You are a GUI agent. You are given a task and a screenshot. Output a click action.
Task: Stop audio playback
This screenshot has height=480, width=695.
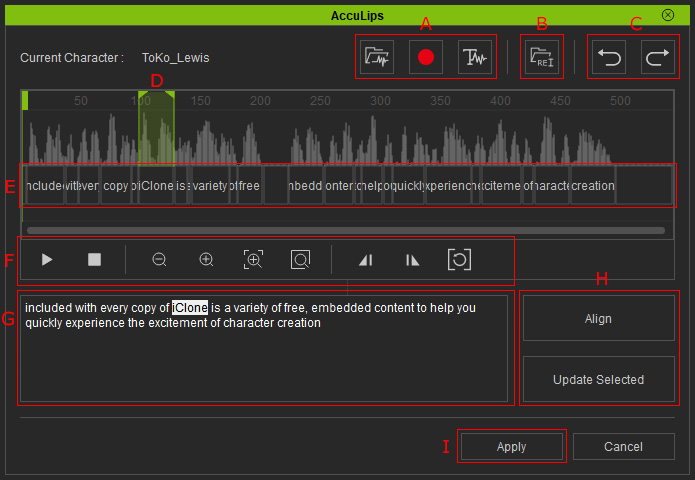coord(94,259)
